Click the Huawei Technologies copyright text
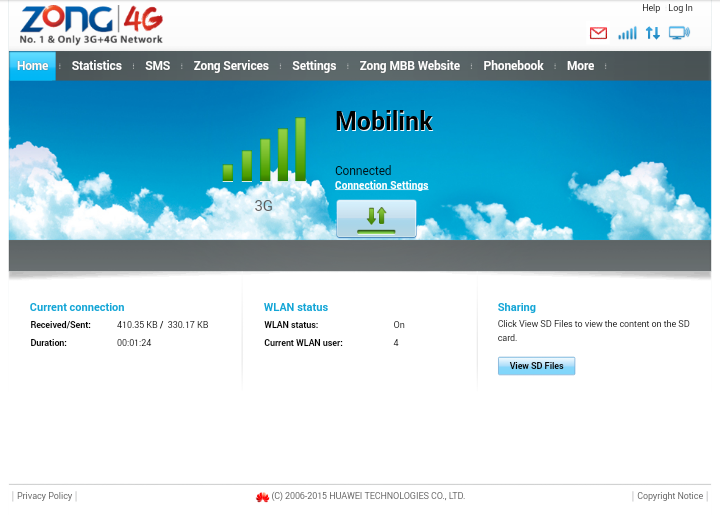720x515 pixels. click(368, 496)
